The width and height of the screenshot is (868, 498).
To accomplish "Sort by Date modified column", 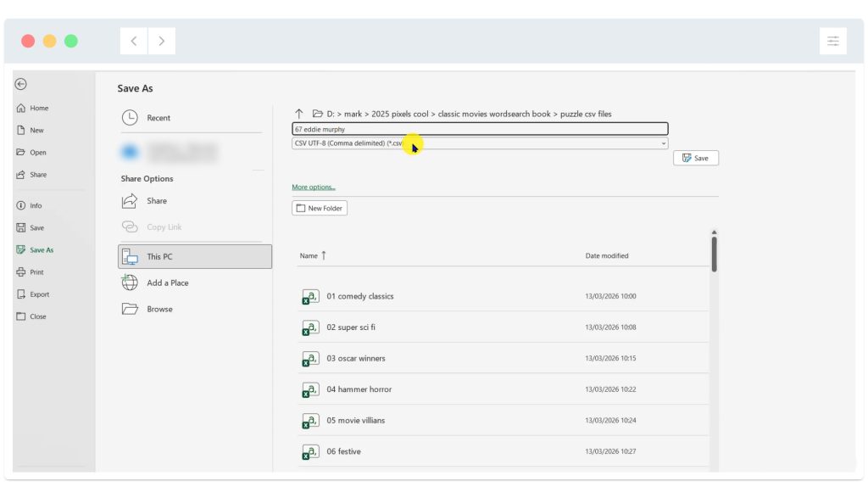I will coord(607,256).
